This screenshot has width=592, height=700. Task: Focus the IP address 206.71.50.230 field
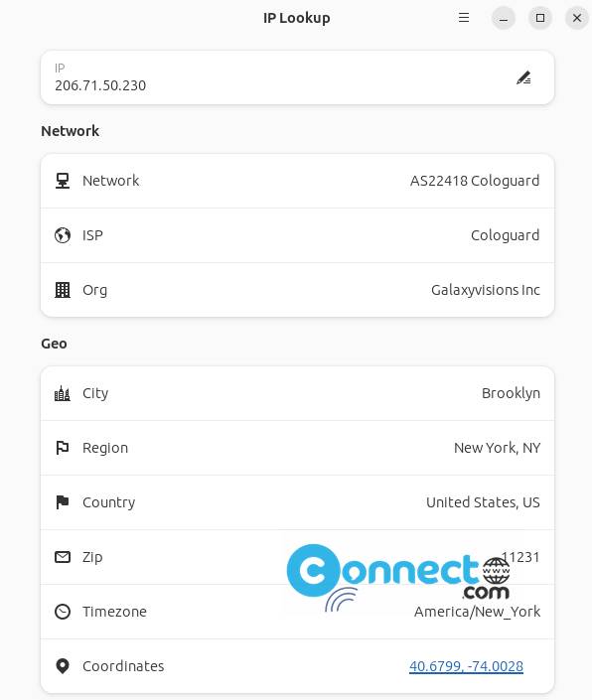(297, 77)
